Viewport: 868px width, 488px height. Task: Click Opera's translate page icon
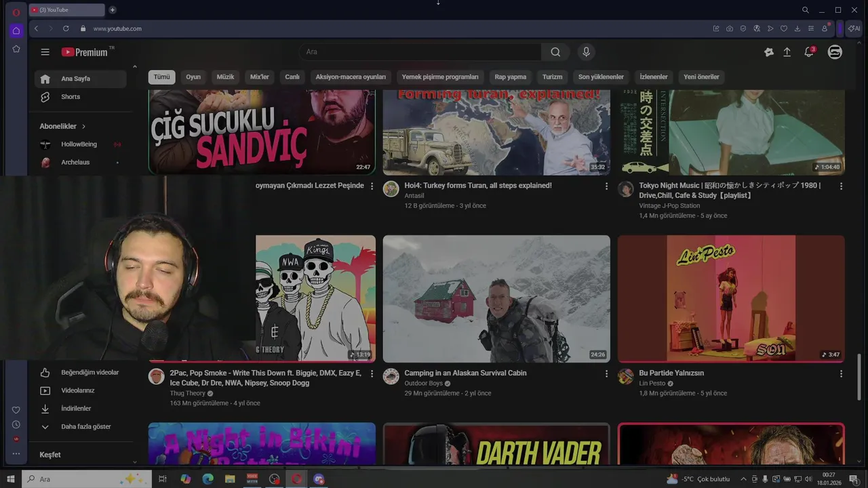(756, 28)
